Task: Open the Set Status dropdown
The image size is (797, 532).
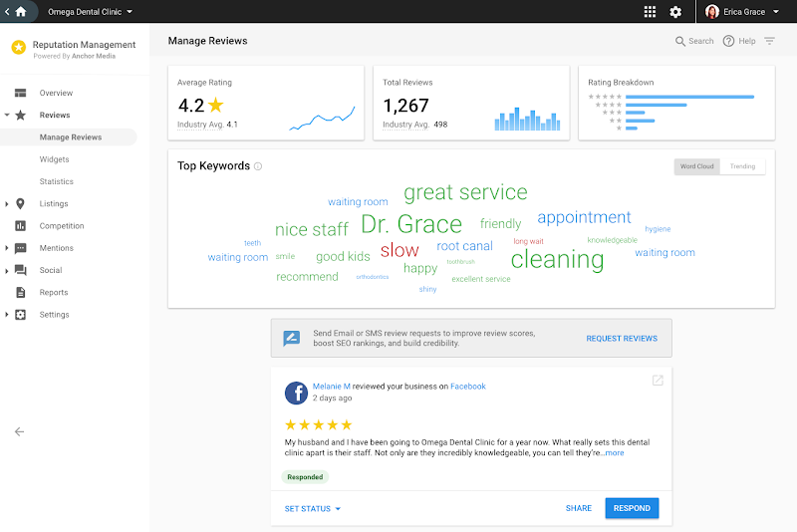Action: coord(312,509)
